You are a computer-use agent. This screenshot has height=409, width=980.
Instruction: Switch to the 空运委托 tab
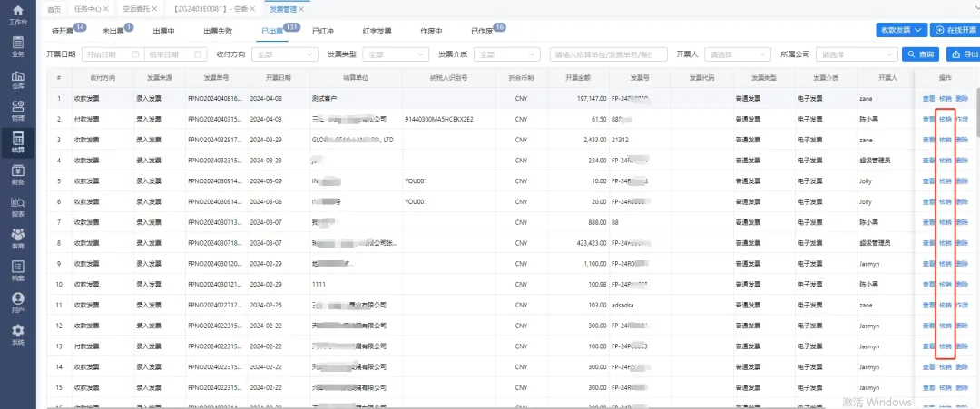(134, 9)
